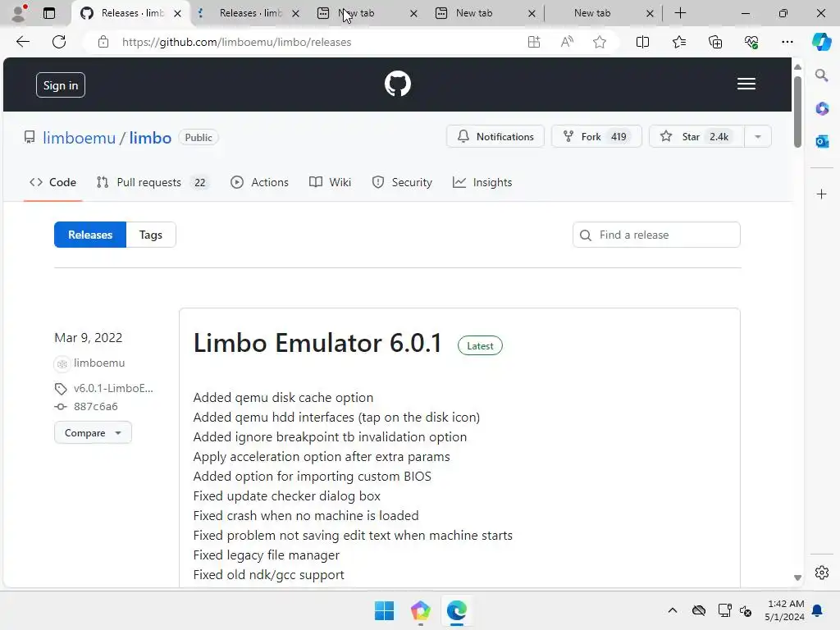Click the 'Mar 9, 2022' release date

pyautogui.click(x=89, y=337)
